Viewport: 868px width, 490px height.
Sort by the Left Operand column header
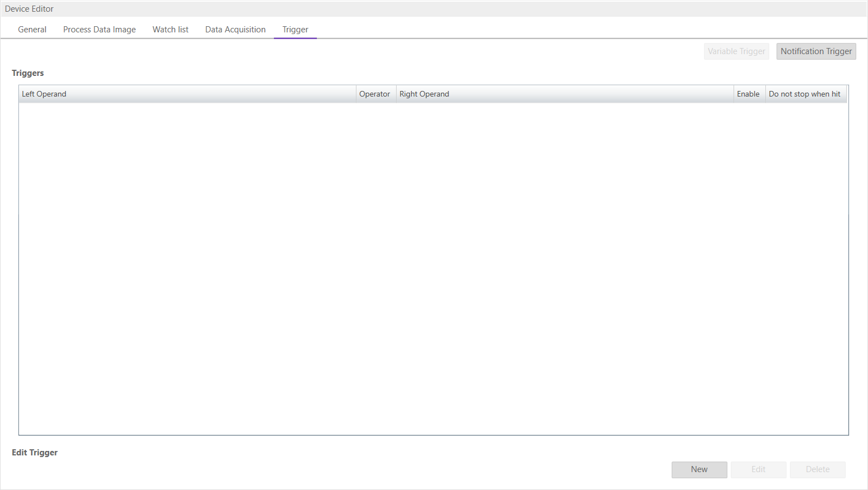click(187, 94)
